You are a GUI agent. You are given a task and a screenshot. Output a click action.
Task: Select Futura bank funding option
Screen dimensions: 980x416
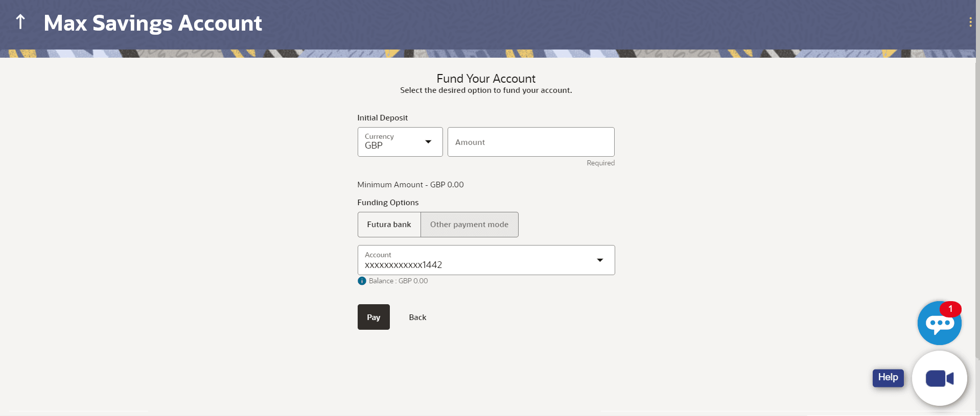click(389, 225)
